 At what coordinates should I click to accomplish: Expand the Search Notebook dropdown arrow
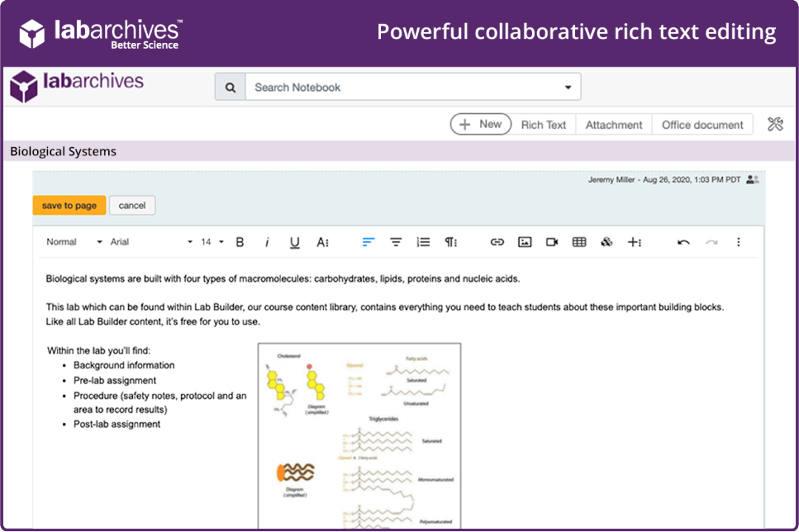[x=568, y=87]
